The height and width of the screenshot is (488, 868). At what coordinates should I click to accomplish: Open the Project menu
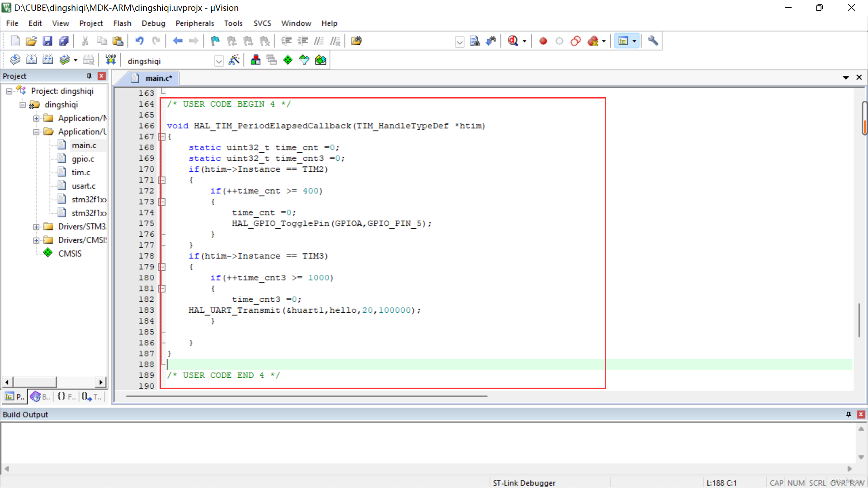tap(91, 23)
